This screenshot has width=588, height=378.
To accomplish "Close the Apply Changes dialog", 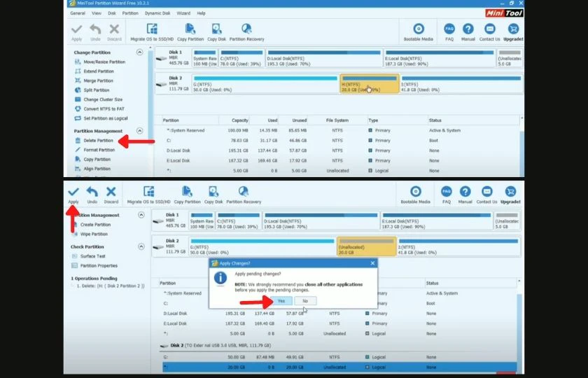I will coord(372,263).
